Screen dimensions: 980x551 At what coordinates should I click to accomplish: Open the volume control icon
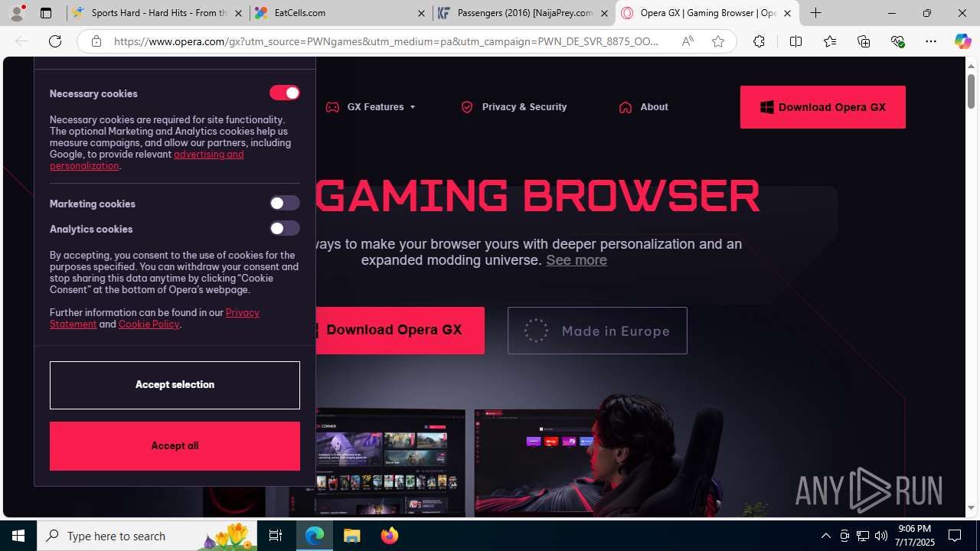pyautogui.click(x=881, y=536)
